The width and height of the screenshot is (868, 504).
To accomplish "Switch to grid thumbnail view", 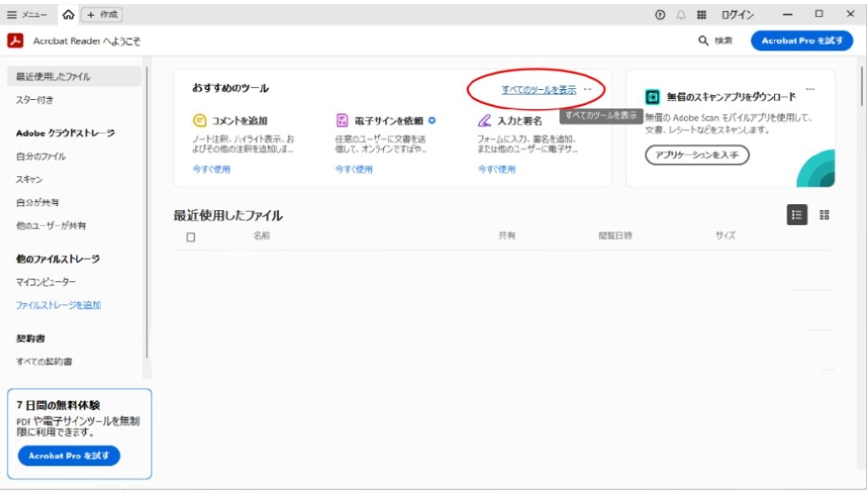I will pos(824,214).
